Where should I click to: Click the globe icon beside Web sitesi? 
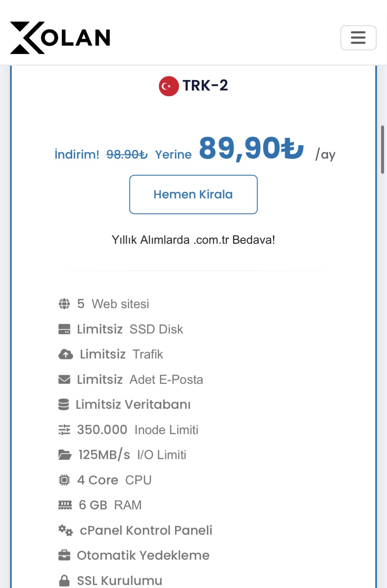coord(64,304)
